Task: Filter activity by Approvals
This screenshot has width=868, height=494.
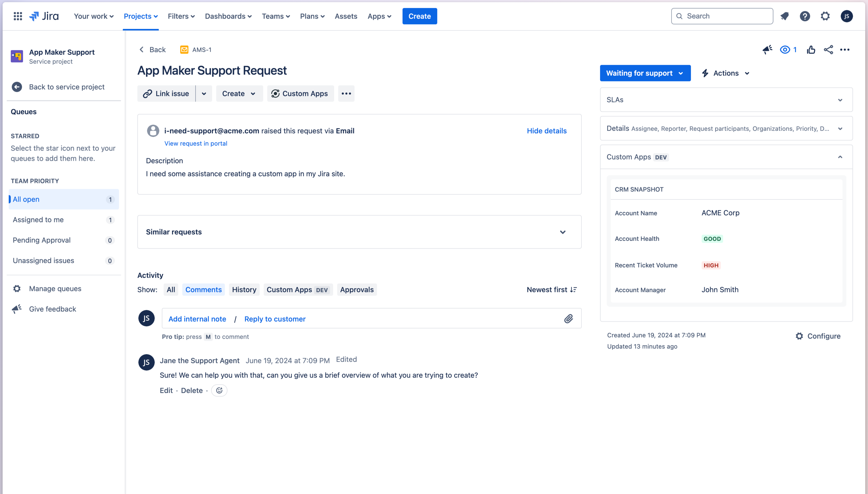Action: [357, 290]
